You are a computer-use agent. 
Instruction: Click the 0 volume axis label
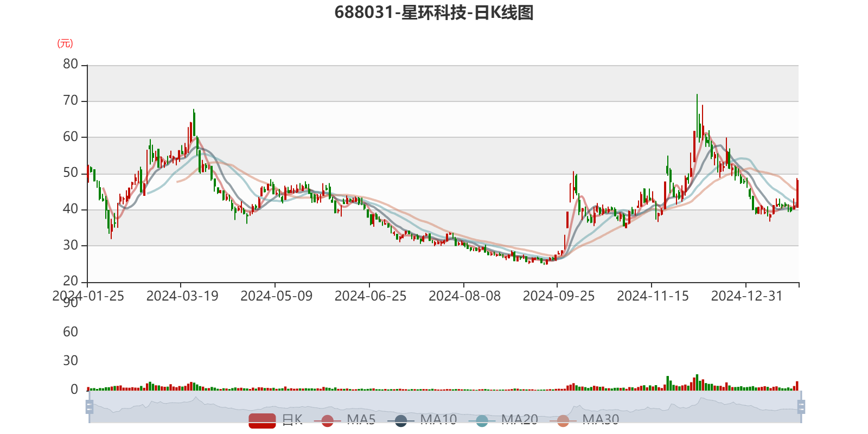tap(74, 390)
